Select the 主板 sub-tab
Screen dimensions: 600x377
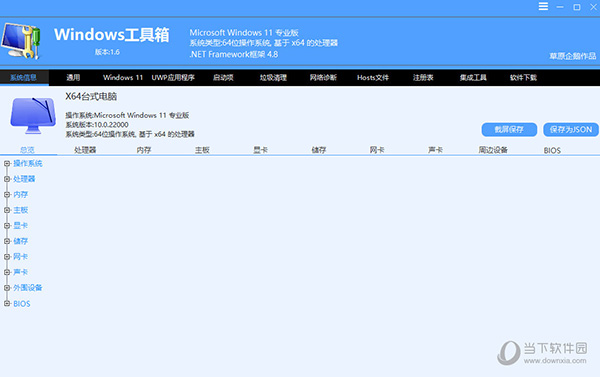pyautogui.click(x=202, y=150)
